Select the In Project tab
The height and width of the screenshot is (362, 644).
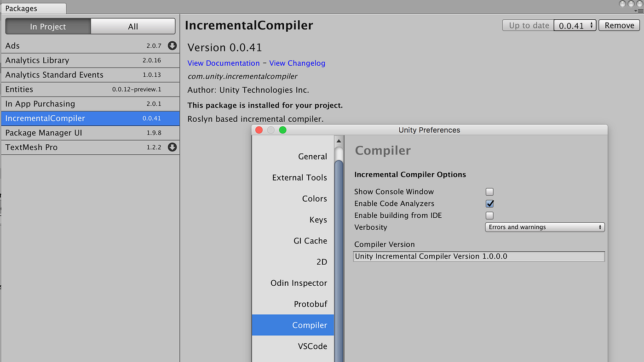tap(48, 26)
